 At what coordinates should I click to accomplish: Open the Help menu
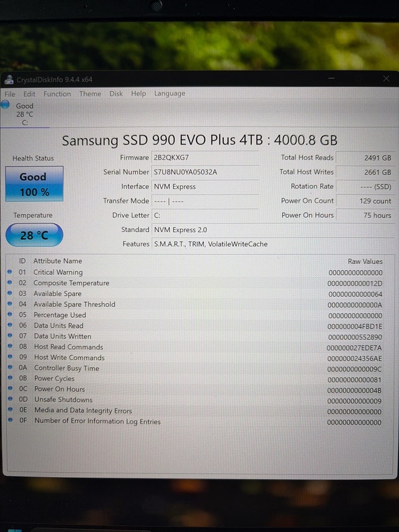(x=138, y=94)
